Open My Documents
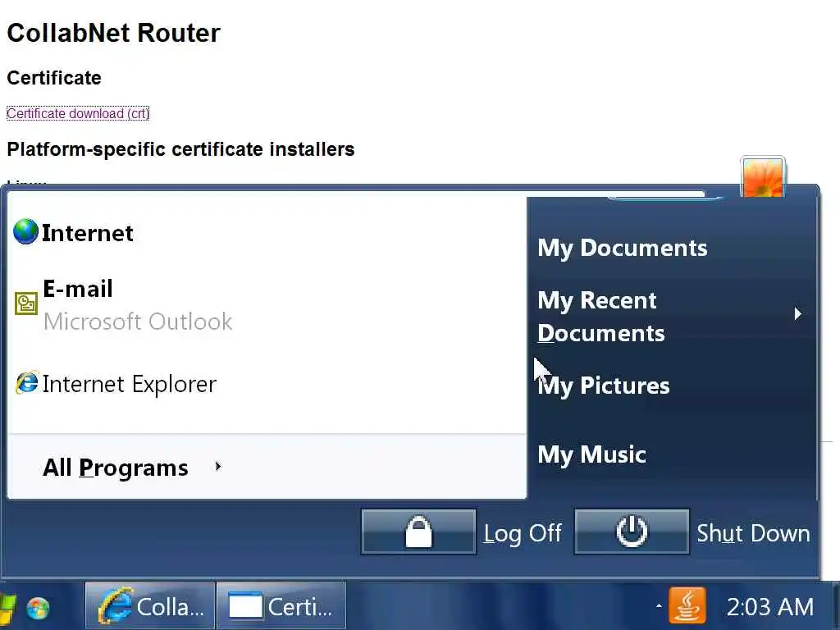The image size is (840, 630). (x=623, y=248)
